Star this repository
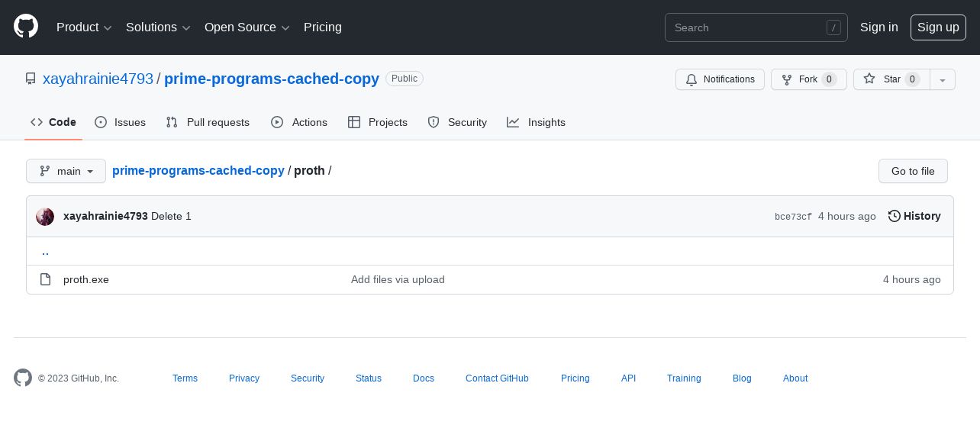 pos(891,79)
